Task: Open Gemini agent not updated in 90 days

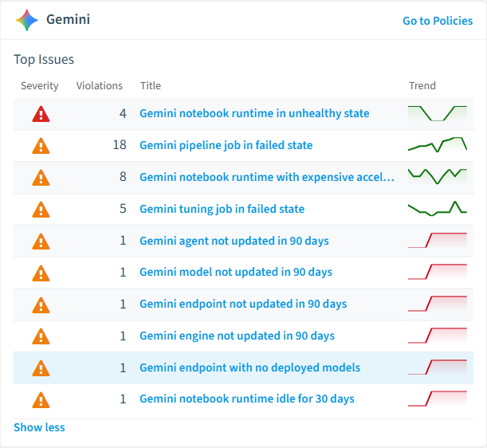Action: (x=234, y=241)
